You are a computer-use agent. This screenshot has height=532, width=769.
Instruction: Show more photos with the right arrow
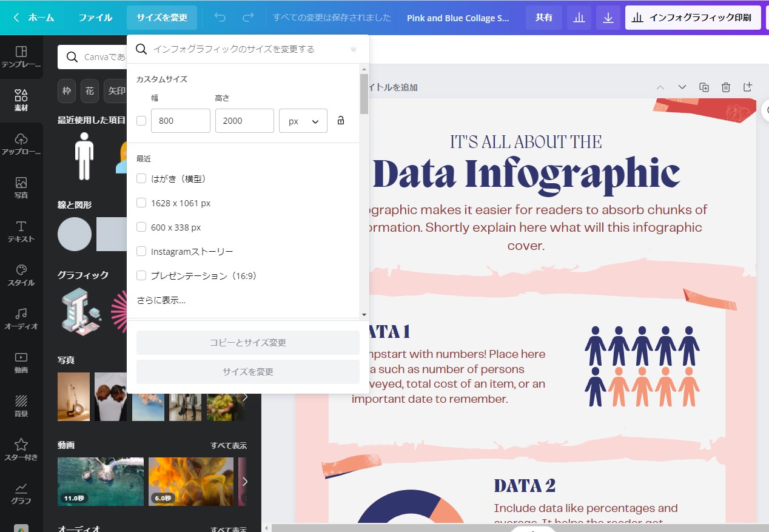(245, 397)
